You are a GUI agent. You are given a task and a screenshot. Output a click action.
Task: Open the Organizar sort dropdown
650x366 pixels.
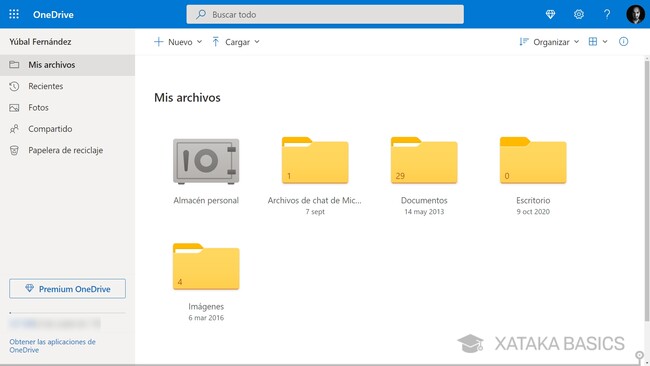point(549,42)
